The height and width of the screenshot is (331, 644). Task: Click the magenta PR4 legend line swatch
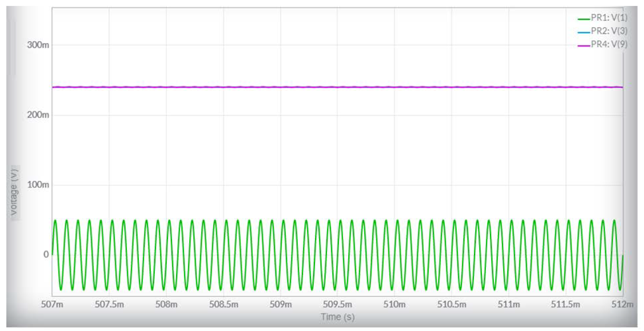[584, 46]
